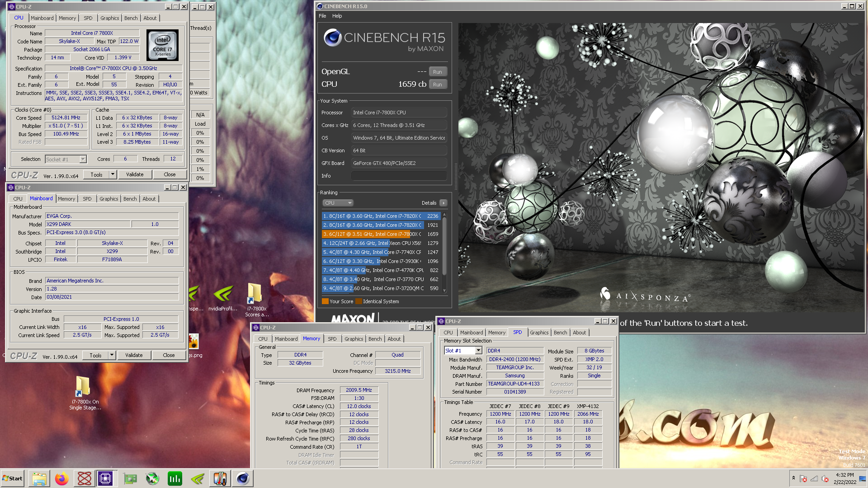
Task: Click the Intel Core i7 X-series logo
Action: coord(163,45)
